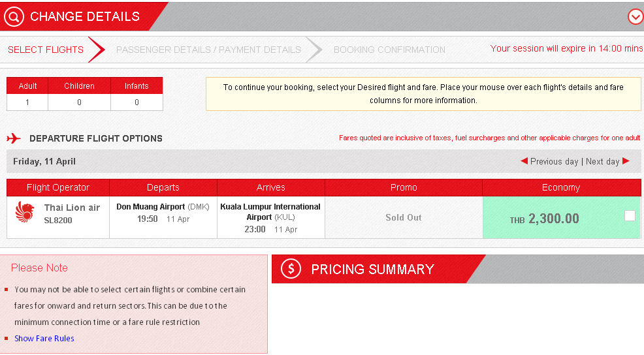Screen dimensions: 644x355
Task: Expand the Change Details panel with chevron
Action: coord(636,17)
